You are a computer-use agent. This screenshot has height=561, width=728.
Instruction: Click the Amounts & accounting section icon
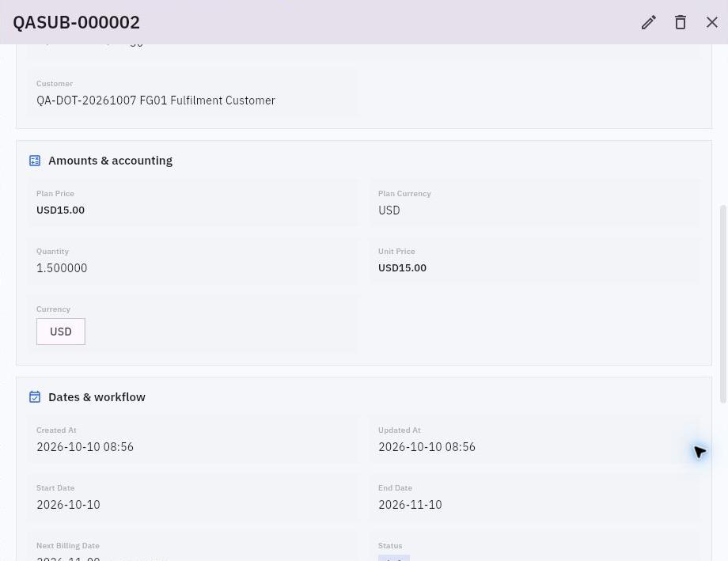pyautogui.click(x=35, y=161)
